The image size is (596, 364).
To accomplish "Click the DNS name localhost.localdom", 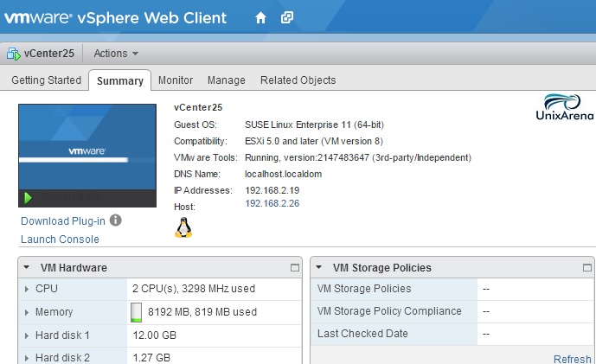I will click(x=283, y=174).
